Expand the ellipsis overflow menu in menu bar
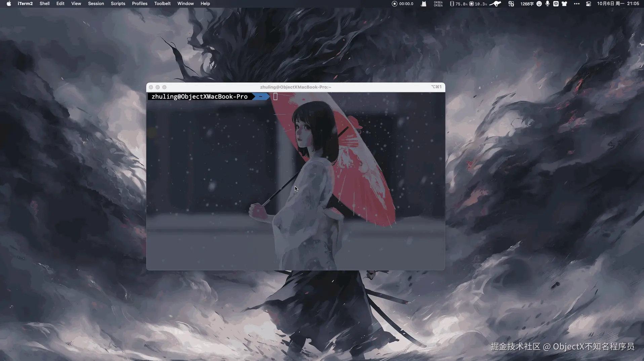This screenshot has width=644, height=361. pos(576,4)
